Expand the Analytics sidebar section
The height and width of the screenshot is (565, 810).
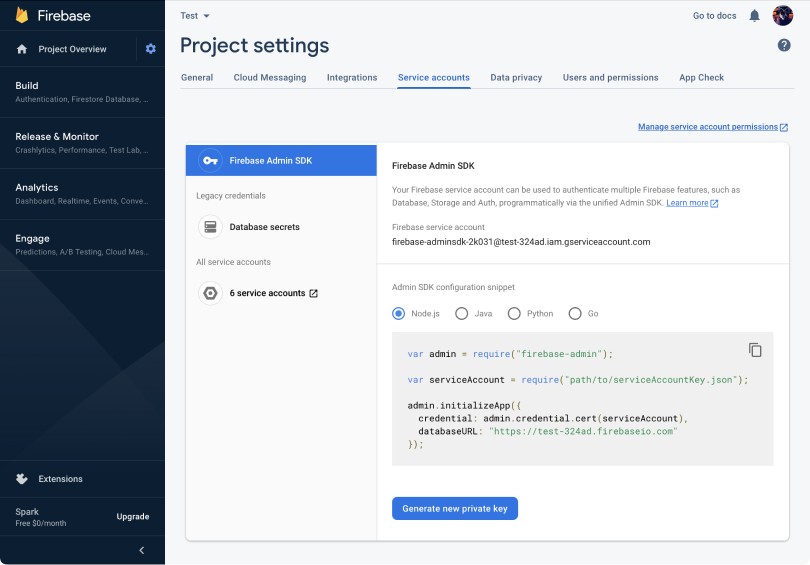(82, 194)
